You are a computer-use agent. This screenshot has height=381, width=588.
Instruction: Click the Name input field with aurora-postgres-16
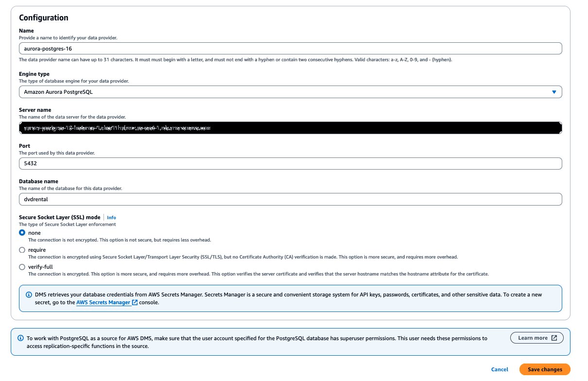(x=290, y=49)
